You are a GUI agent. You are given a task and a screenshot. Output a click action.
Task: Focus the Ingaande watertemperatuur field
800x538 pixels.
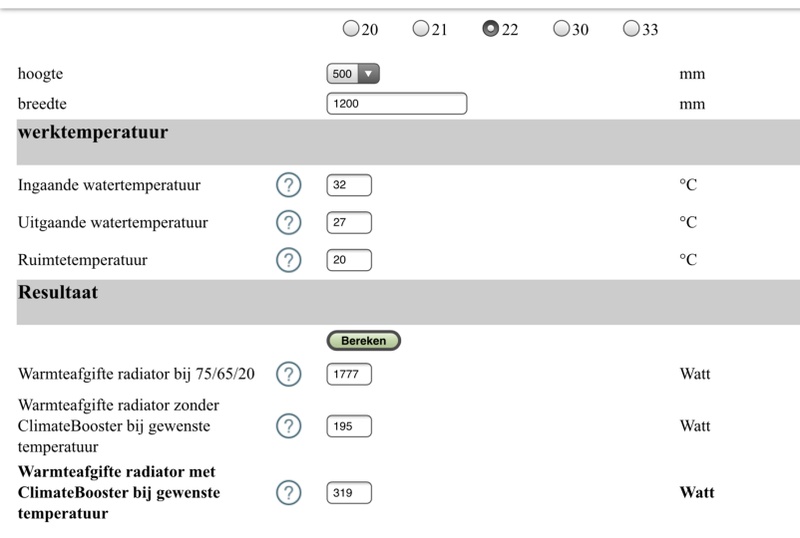349,185
